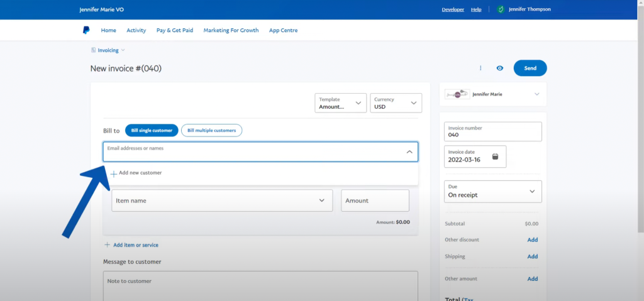Click the PayPal logo icon
This screenshot has height=301, width=644.
[86, 30]
